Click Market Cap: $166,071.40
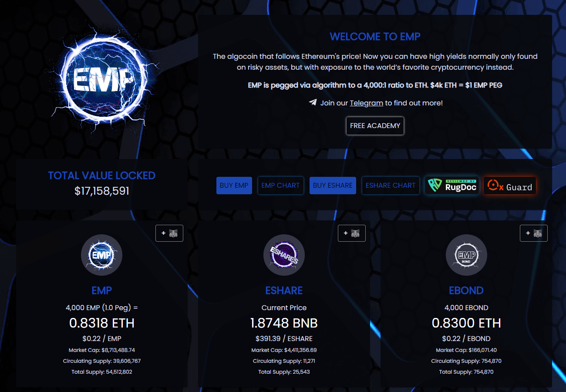 [x=466, y=350]
